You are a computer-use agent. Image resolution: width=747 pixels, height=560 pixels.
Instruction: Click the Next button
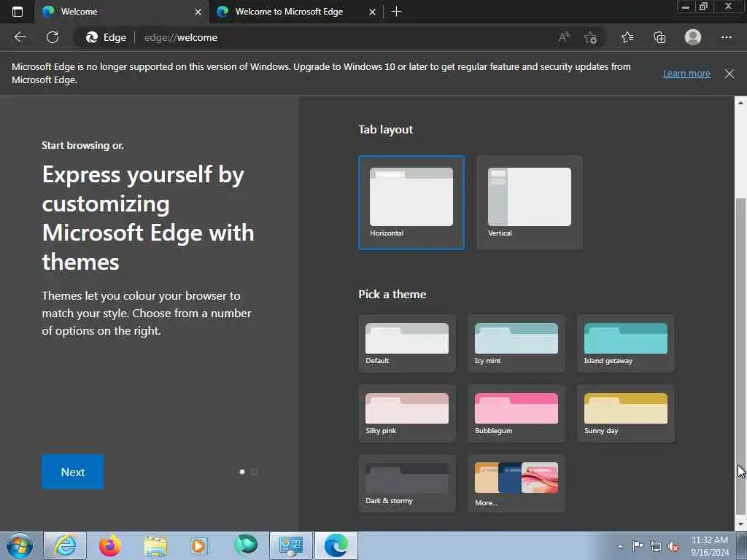pos(72,472)
